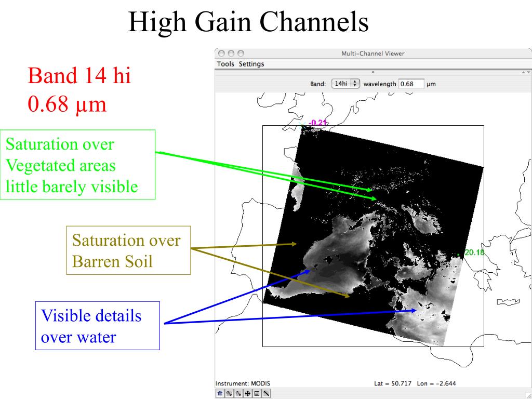Click the close window button of Multi-Channel Viewer
The image size is (532, 399).
pos(221,54)
